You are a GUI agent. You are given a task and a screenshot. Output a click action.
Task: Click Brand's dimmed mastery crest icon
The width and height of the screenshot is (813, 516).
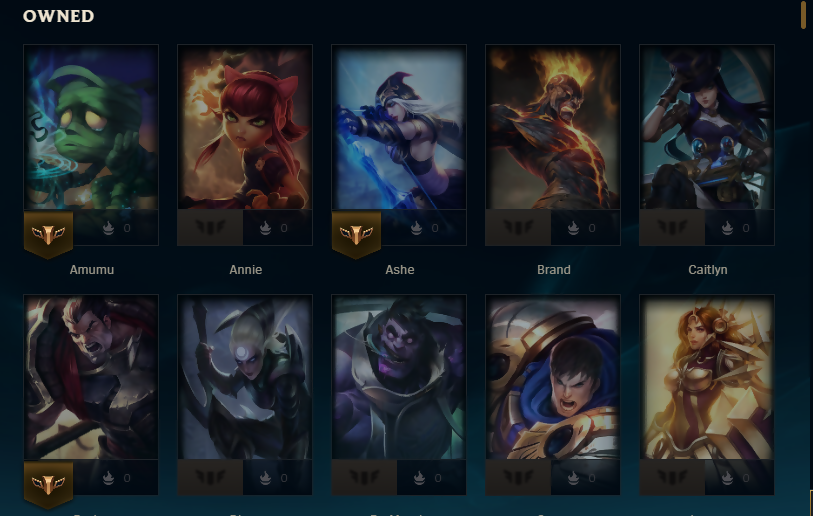coord(518,228)
